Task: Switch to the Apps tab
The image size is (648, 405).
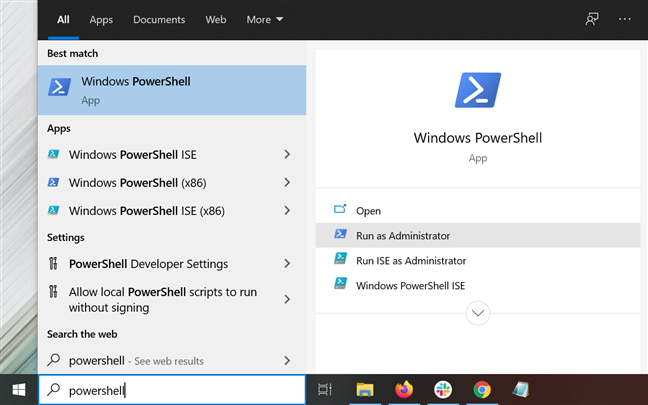Action: point(101,19)
